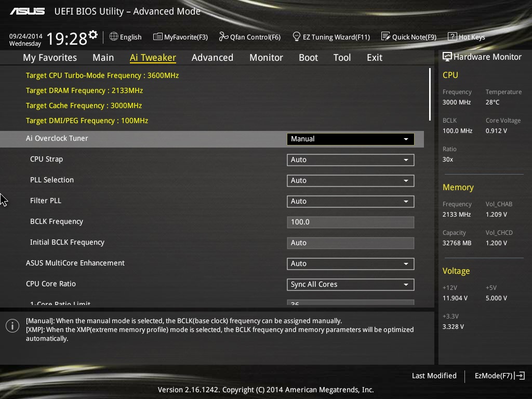Click the Hardware Monitor panel title
Viewport: 532px width, 399px height.
click(x=487, y=57)
